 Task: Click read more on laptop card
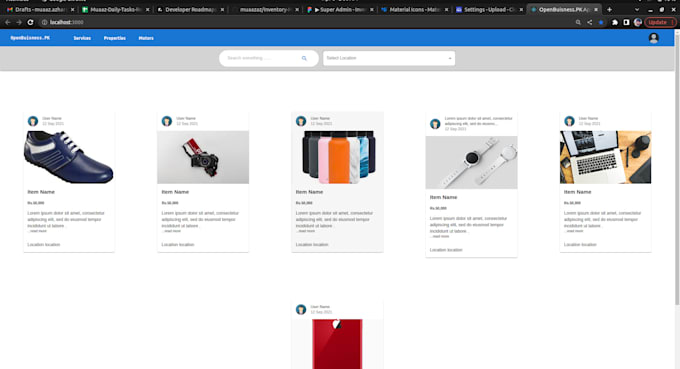tap(574, 231)
